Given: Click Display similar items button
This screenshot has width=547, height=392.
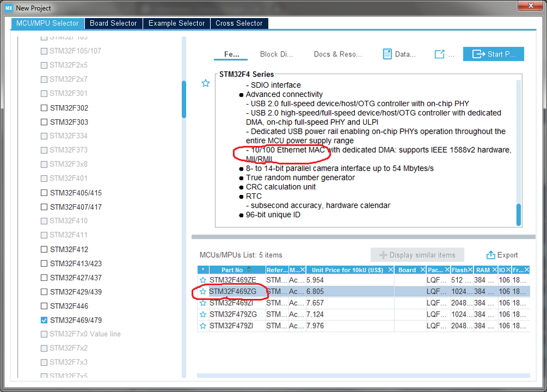Looking at the screenshot, I should [417, 255].
